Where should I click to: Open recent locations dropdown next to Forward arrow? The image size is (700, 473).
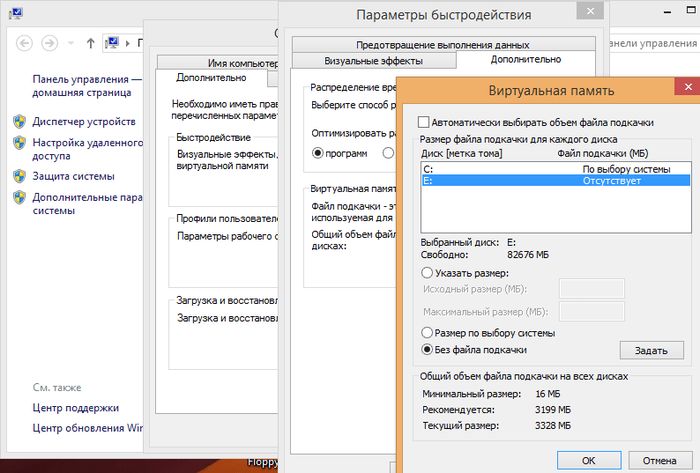click(x=73, y=44)
